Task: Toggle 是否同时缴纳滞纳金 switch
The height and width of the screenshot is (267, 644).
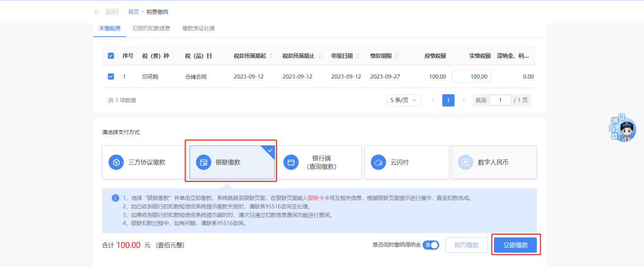Action: click(431, 245)
